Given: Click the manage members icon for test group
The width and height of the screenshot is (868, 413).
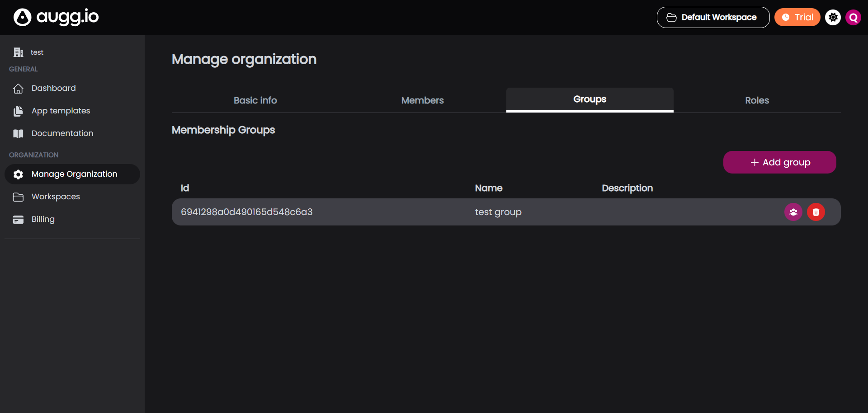Looking at the screenshot, I should click(x=793, y=212).
